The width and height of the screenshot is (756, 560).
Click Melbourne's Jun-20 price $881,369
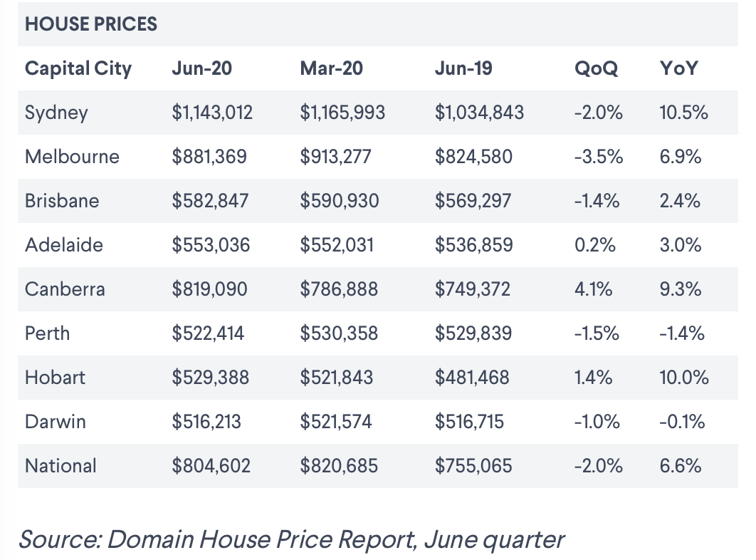point(209,157)
